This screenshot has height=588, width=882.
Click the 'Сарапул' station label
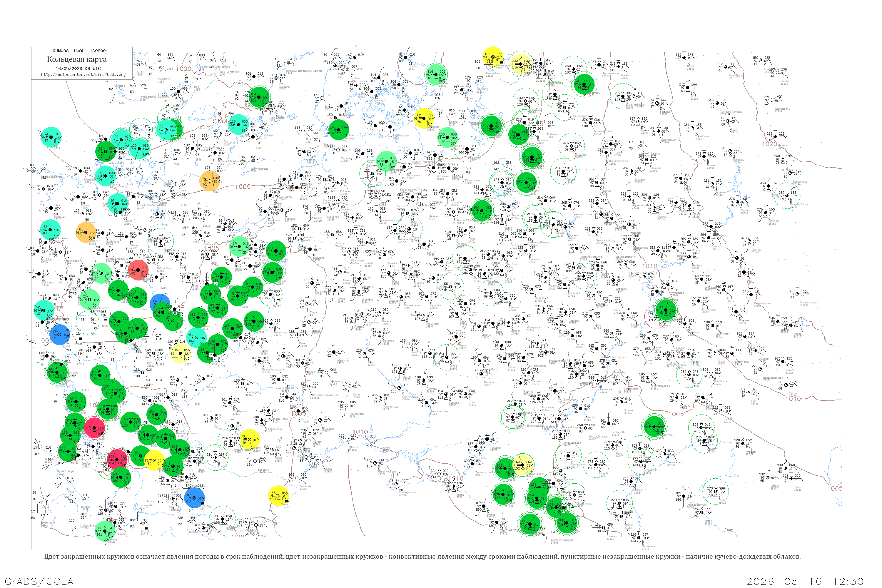(717, 246)
